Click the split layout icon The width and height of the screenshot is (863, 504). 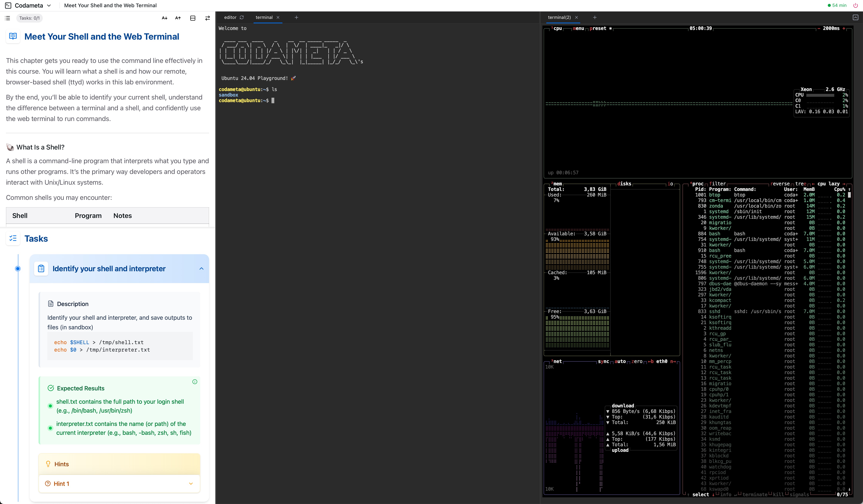193,18
